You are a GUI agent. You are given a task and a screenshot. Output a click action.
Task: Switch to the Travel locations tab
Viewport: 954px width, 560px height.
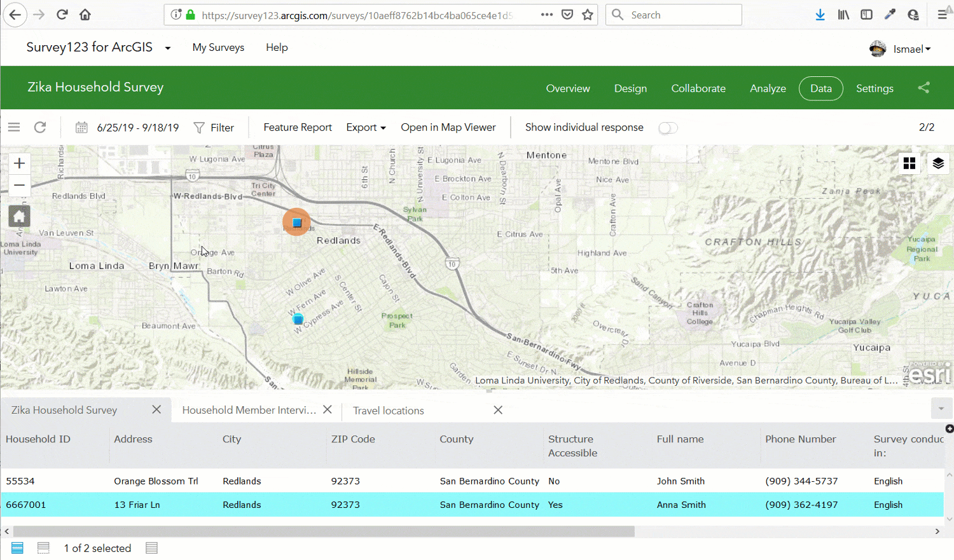[388, 411]
